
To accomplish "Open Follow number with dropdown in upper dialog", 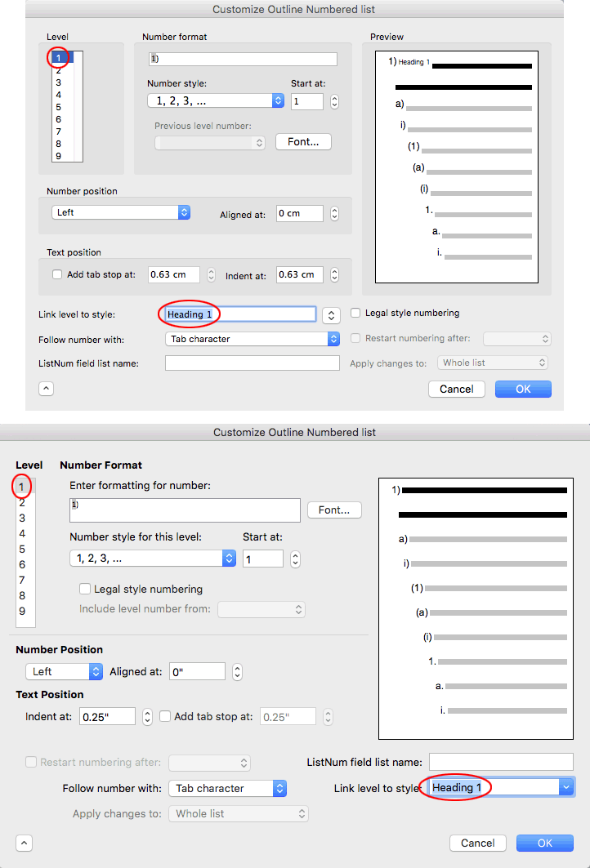I will pyautogui.click(x=252, y=339).
